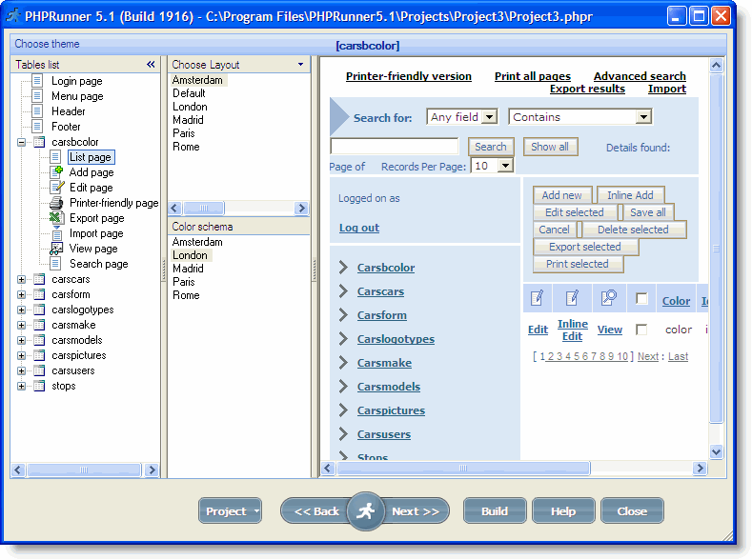
Task: Go back to the previous step
Action: 316,511
